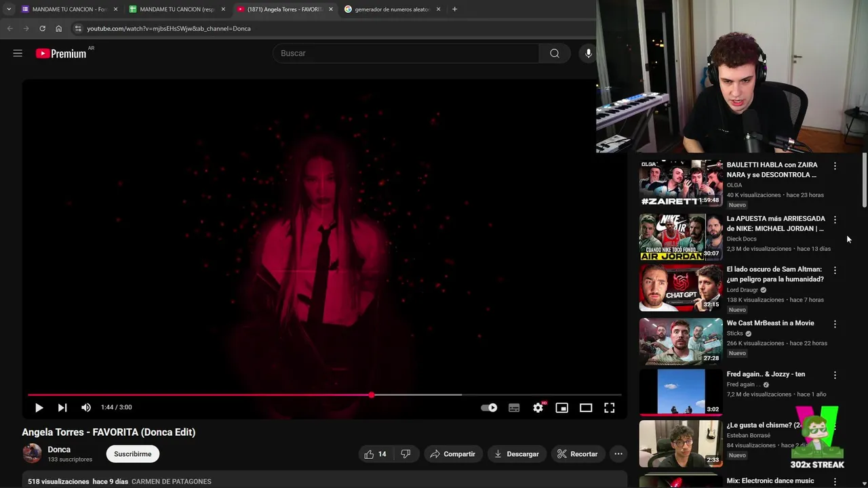The height and width of the screenshot is (488, 868).
Task: Switch to MANDAME TU CANCION Sheets tab
Action: 177,9
